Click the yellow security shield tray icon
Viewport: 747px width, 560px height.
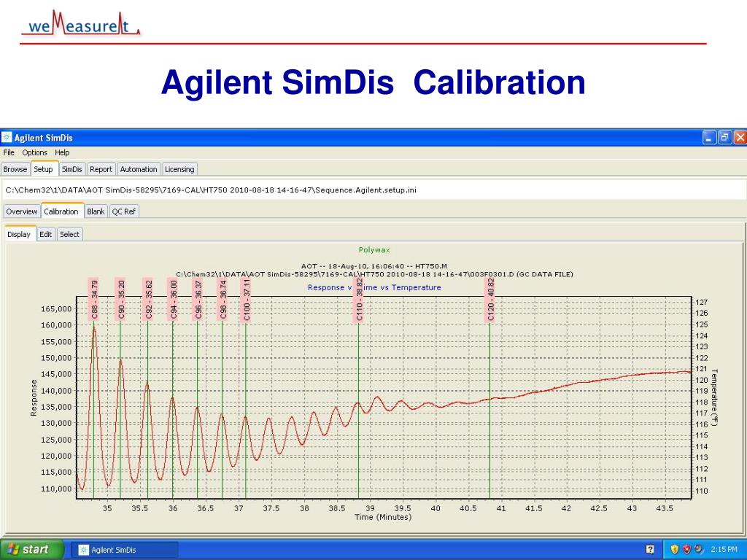[674, 550]
